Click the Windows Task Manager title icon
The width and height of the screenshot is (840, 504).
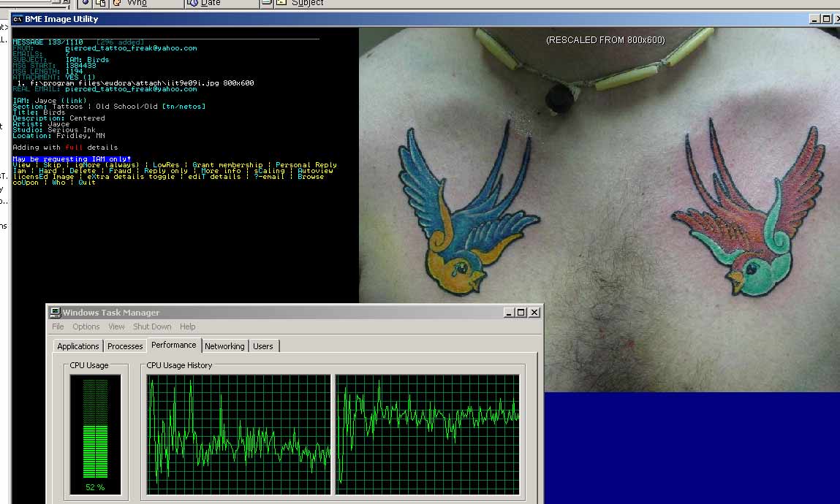coord(55,313)
